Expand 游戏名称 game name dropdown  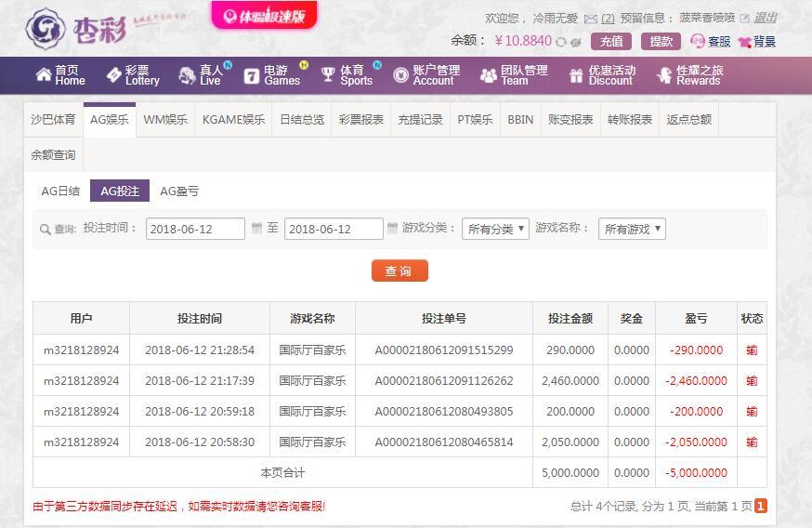click(632, 229)
